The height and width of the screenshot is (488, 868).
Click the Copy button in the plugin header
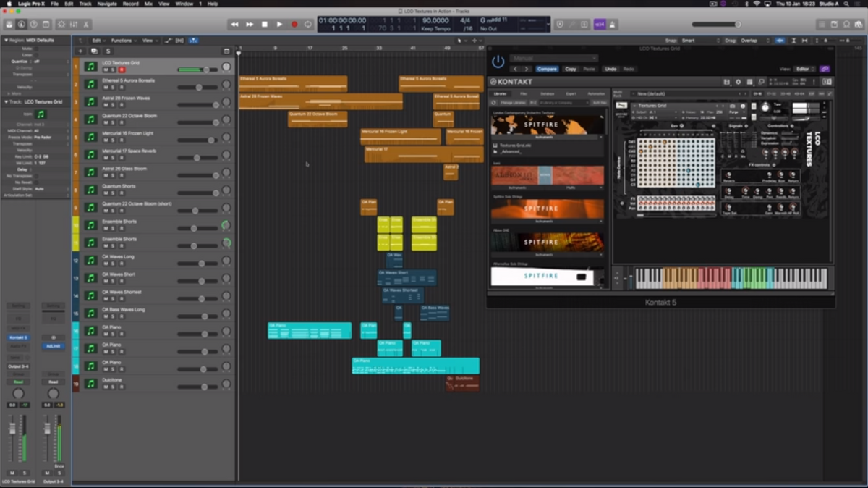[571, 69]
